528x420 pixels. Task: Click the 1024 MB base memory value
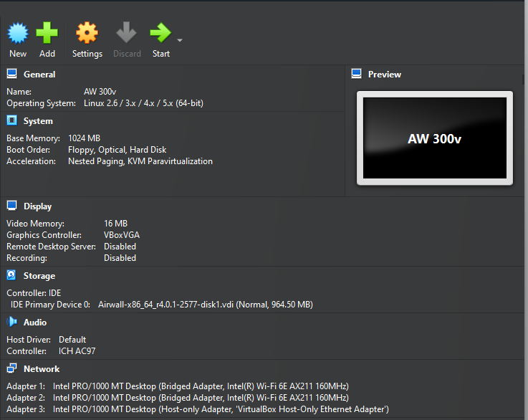click(85, 138)
